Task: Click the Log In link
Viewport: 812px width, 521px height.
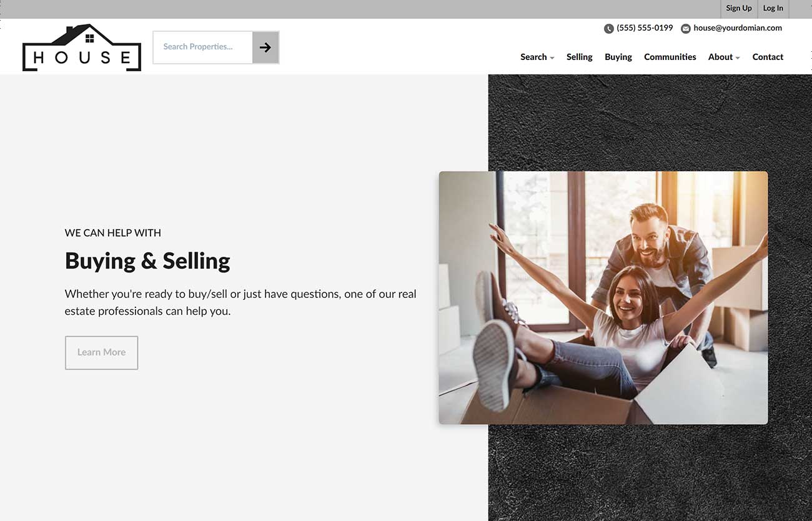Action: tap(773, 8)
